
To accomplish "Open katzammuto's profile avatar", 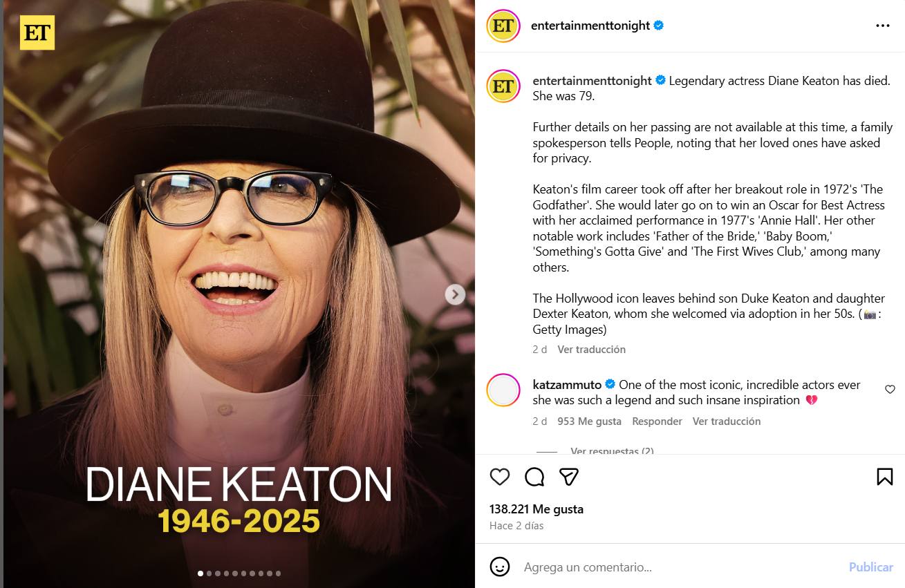I will 503,390.
